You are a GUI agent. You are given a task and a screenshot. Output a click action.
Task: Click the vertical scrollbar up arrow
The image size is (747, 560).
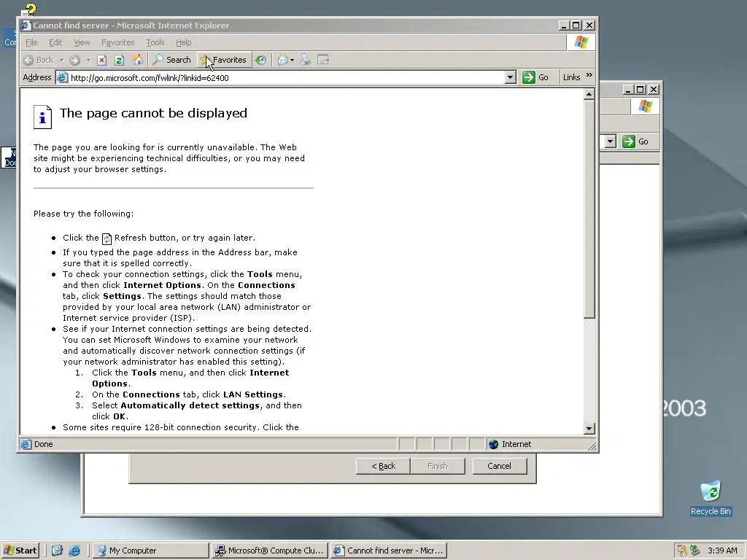[x=589, y=94]
